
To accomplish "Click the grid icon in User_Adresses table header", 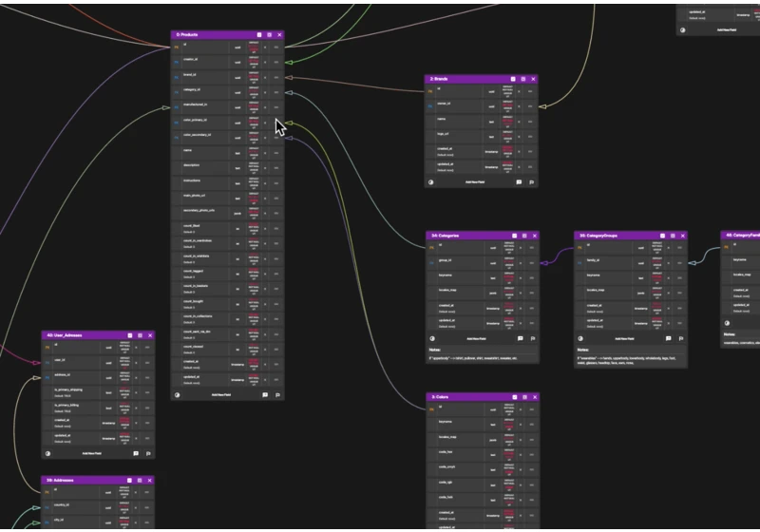I will pos(140,335).
